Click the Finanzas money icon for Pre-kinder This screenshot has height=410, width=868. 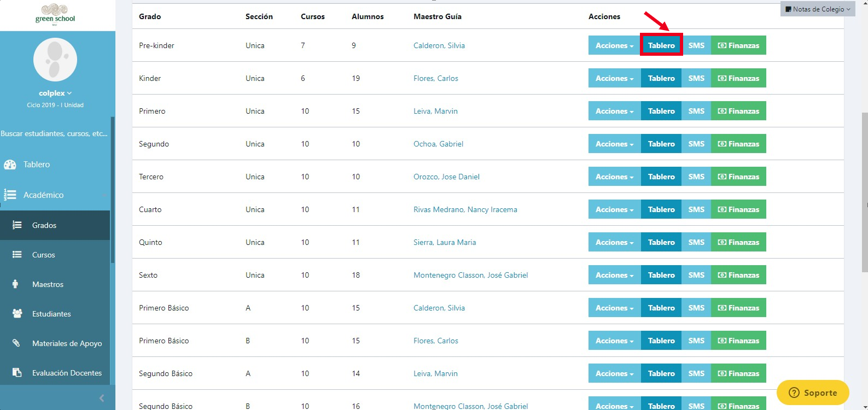coord(722,45)
